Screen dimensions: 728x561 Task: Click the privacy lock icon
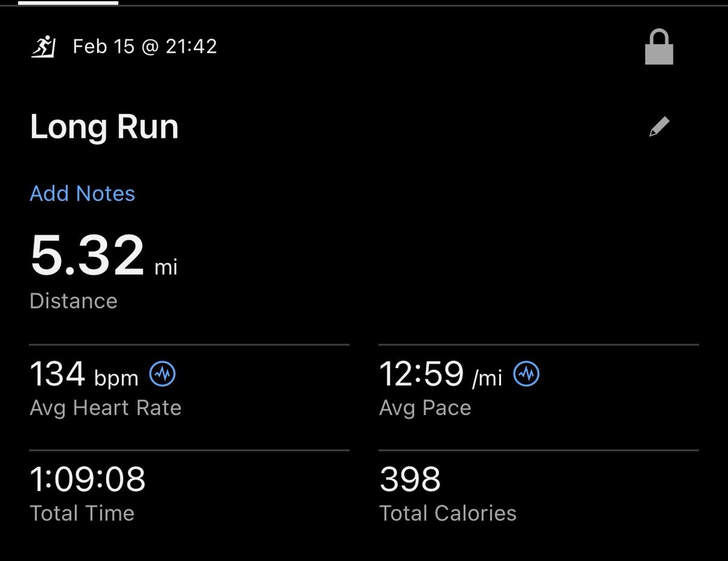tap(659, 47)
